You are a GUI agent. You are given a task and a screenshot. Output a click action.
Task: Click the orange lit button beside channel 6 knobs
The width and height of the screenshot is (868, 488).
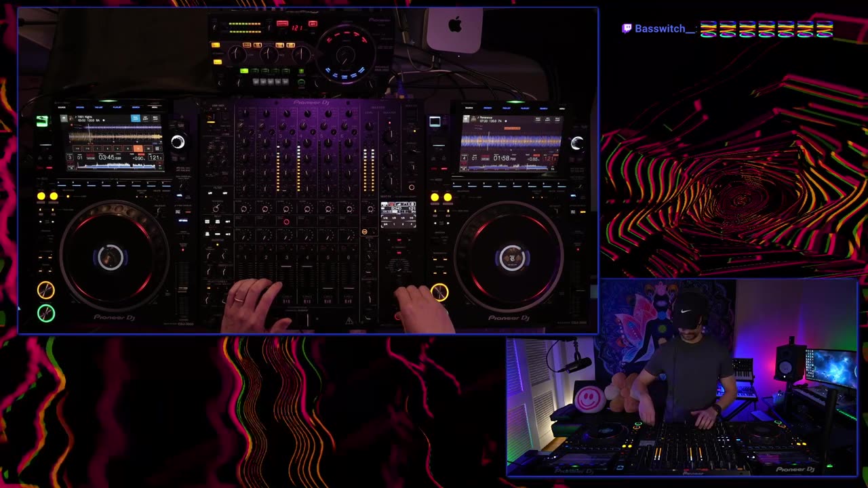point(364,232)
